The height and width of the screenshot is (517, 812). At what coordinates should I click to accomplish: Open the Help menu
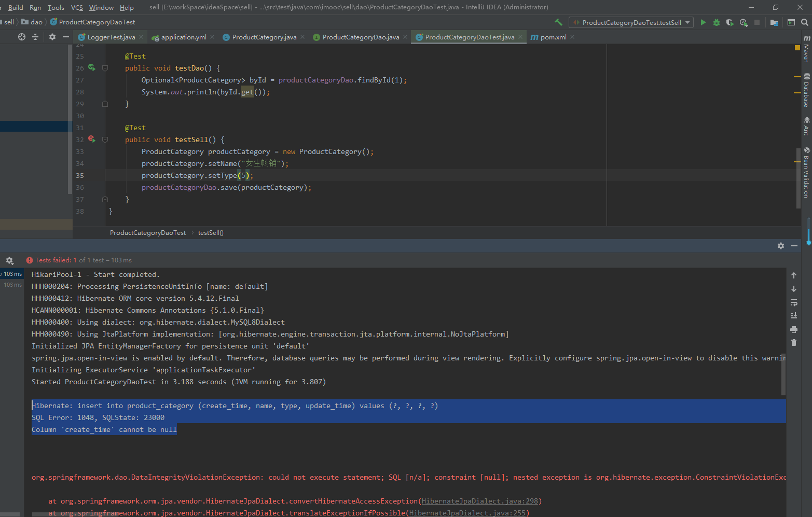coord(127,7)
